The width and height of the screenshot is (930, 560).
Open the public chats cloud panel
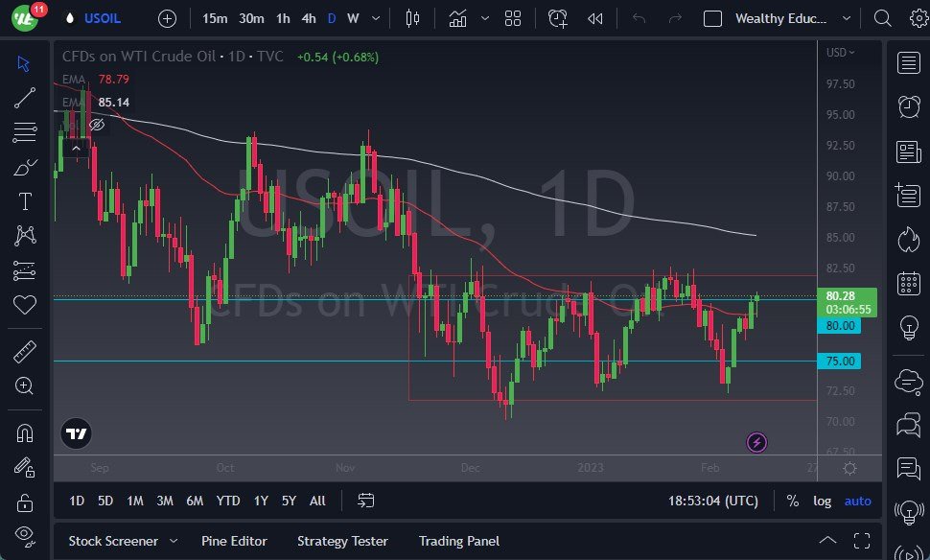909,382
